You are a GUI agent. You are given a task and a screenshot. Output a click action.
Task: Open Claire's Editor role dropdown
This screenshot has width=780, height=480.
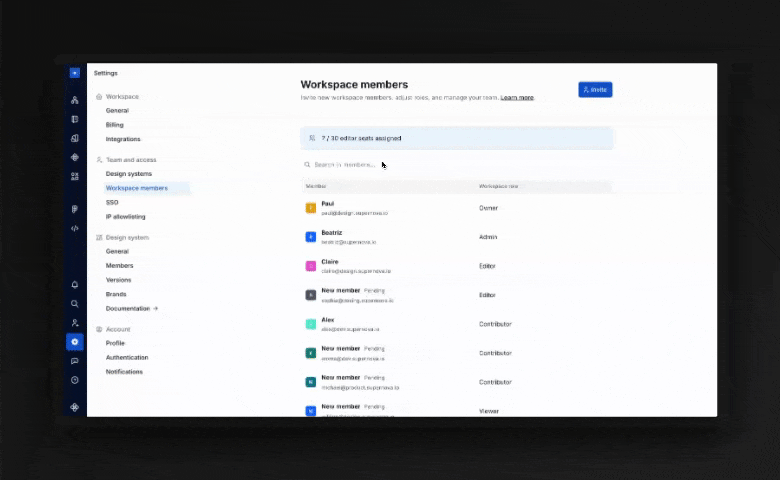point(488,266)
